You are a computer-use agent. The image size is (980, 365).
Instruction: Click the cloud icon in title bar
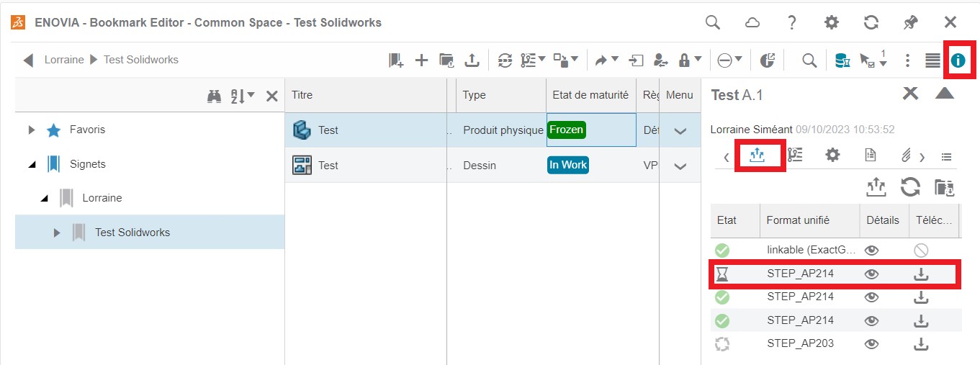752,22
